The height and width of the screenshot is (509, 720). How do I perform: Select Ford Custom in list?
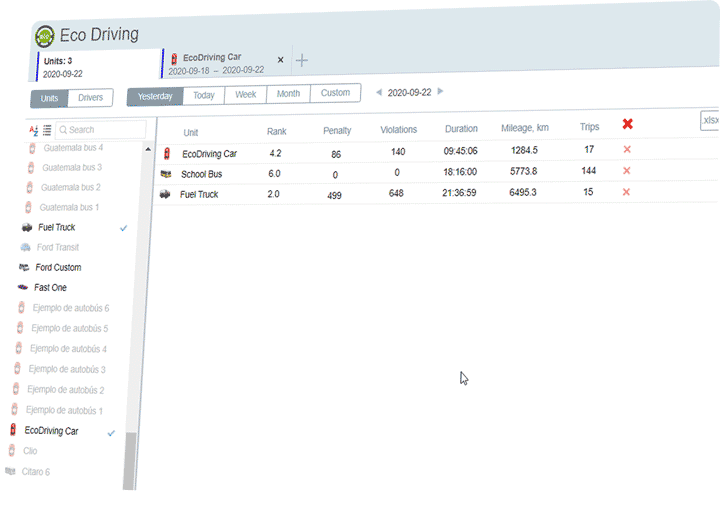[58, 267]
